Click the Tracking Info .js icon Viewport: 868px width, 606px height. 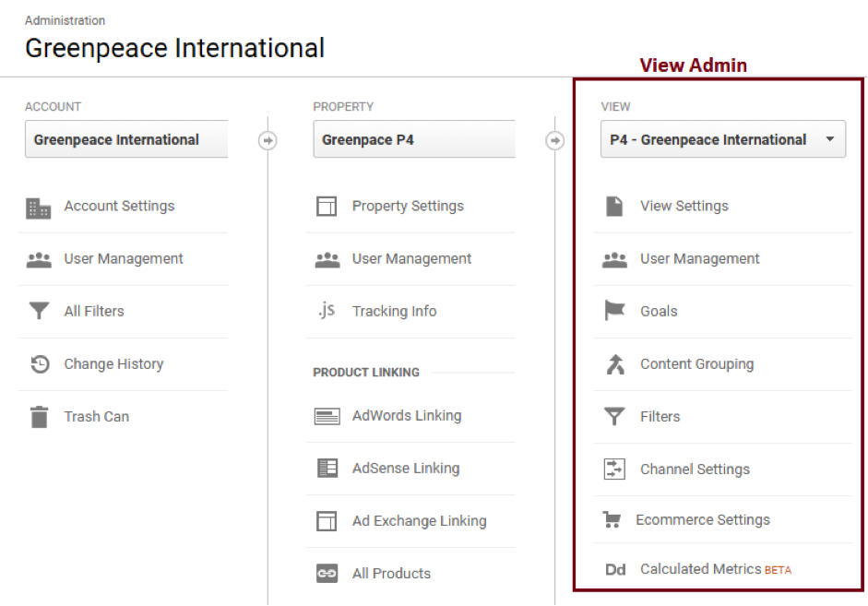point(327,310)
